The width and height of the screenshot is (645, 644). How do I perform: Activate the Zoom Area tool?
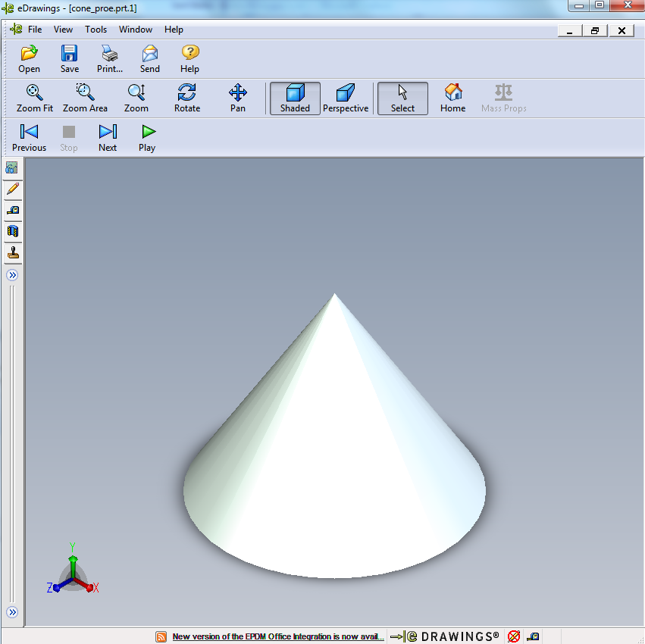[x=85, y=98]
